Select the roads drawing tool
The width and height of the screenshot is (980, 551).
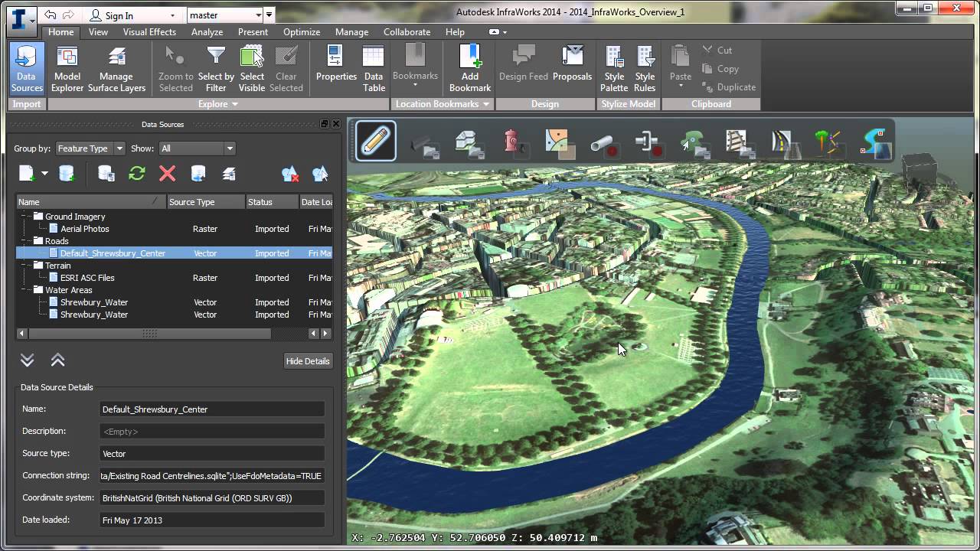[x=785, y=143]
